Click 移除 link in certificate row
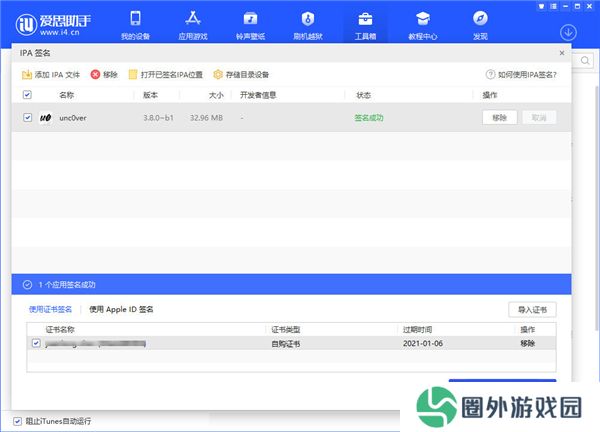 pyautogui.click(x=528, y=344)
